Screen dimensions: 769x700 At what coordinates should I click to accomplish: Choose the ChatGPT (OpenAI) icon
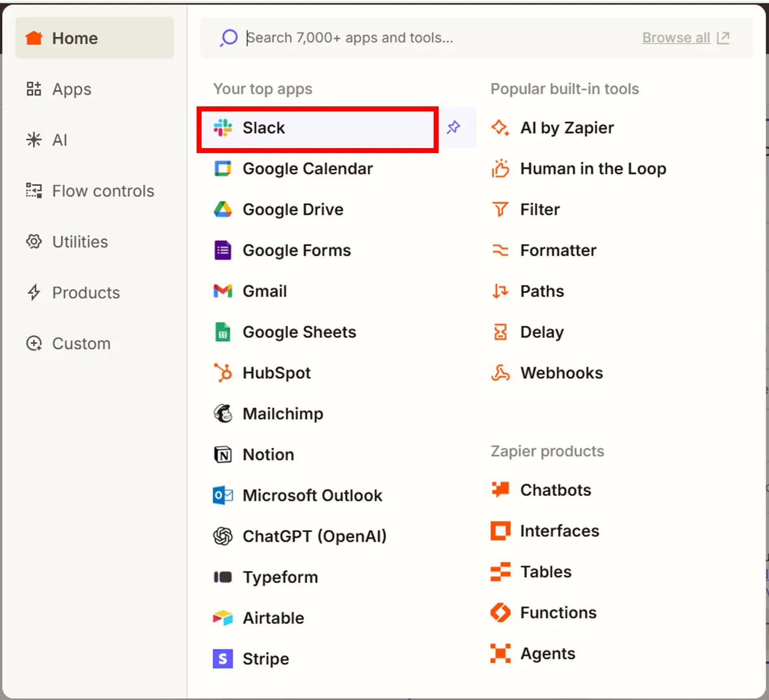click(223, 536)
